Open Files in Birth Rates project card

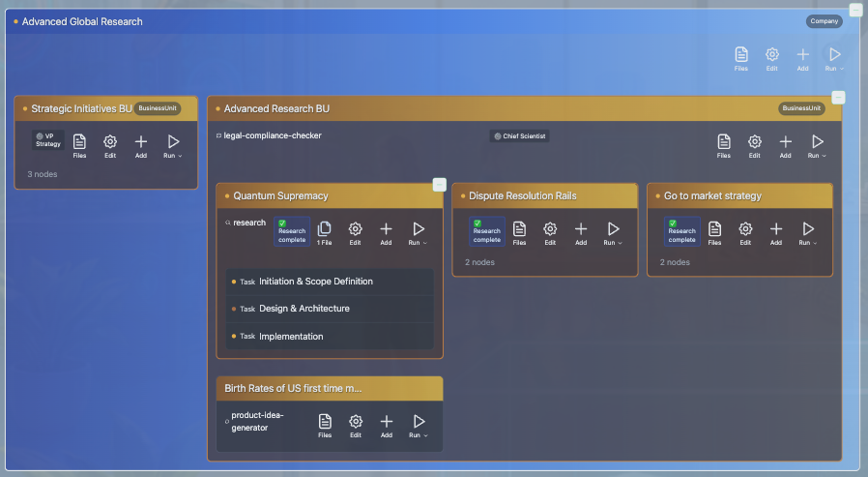click(x=325, y=426)
